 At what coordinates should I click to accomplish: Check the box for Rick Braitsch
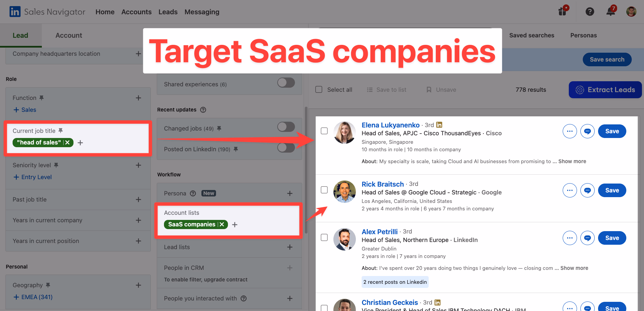tap(324, 190)
